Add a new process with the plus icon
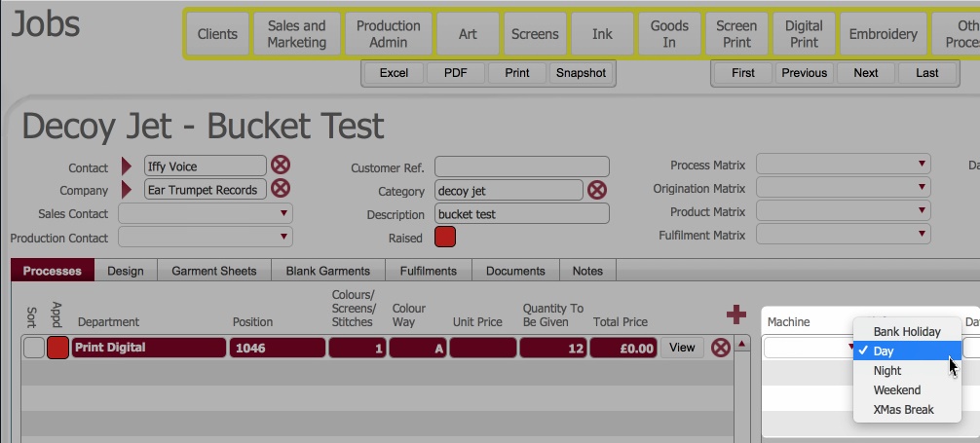Image resolution: width=980 pixels, height=443 pixels. [x=736, y=314]
